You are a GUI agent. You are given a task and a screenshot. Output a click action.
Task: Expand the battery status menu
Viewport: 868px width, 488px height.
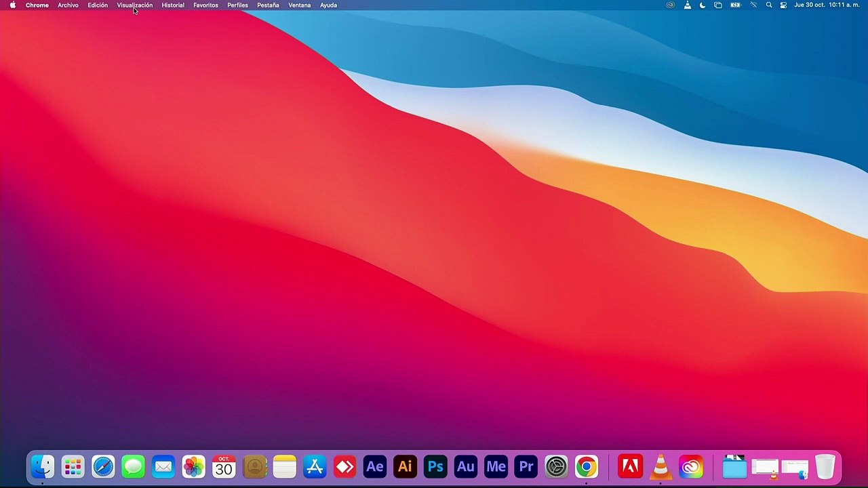point(735,5)
